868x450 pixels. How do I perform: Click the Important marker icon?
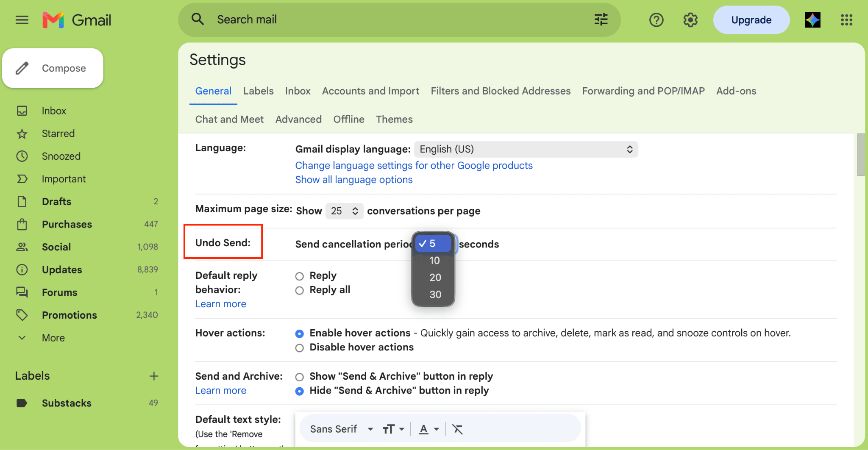click(22, 179)
